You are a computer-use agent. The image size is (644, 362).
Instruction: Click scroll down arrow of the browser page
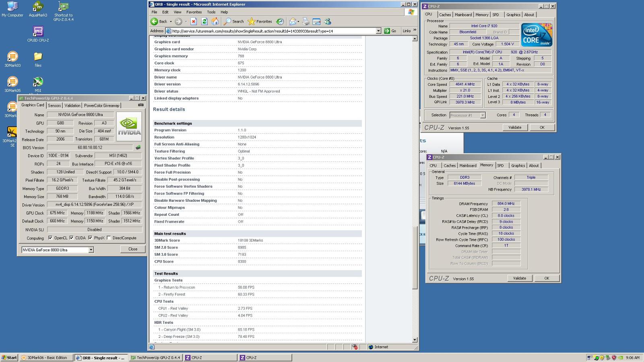tap(415, 340)
